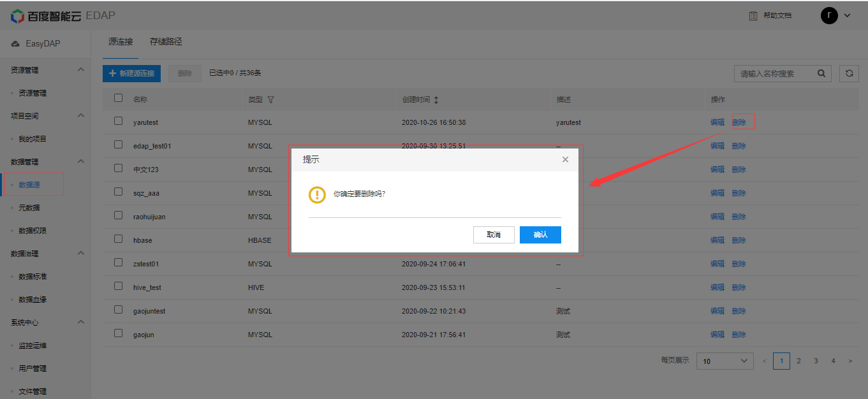The image size is (868, 399).
Task: Click the next page arrow in pagination
Action: [850, 361]
